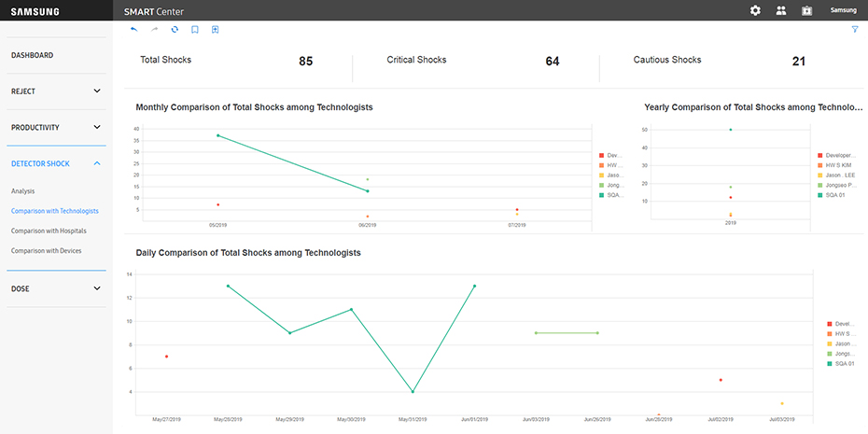This screenshot has width=868, height=434.
Task: Open the Analysis submenu link
Action: click(x=23, y=191)
